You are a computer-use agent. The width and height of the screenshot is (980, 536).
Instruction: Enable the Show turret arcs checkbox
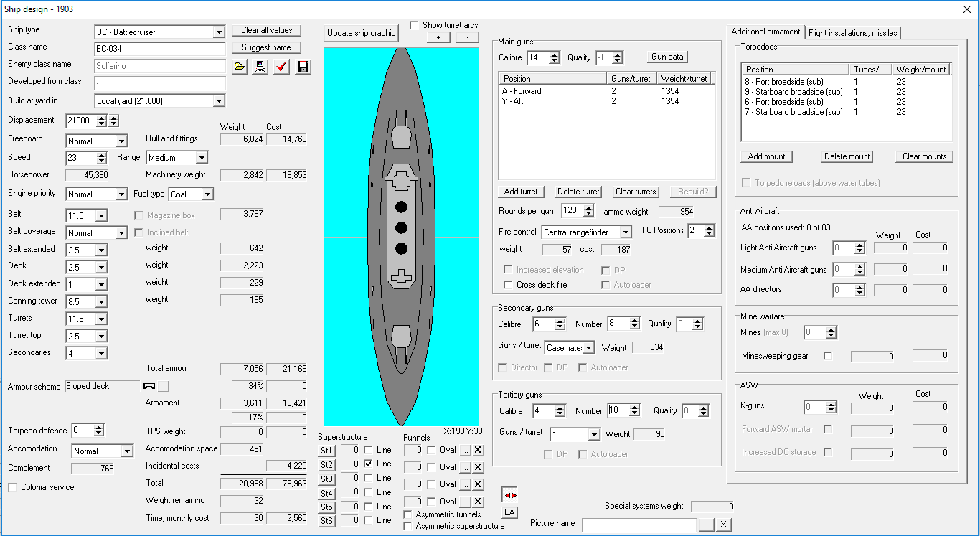(x=414, y=25)
